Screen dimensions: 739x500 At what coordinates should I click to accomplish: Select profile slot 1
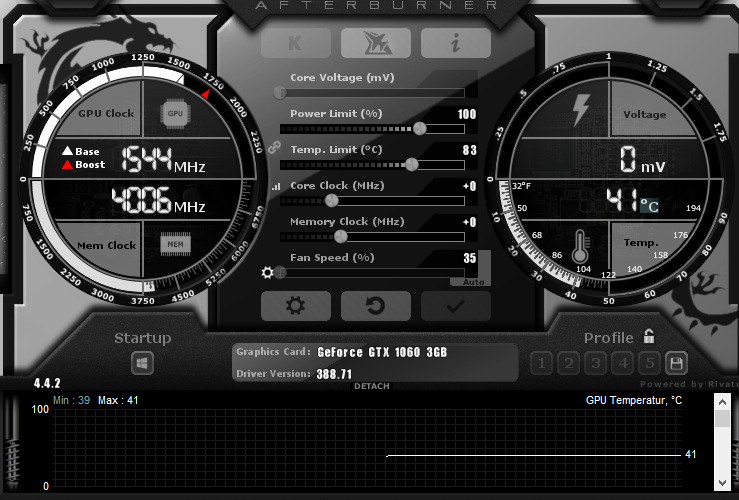pos(542,363)
